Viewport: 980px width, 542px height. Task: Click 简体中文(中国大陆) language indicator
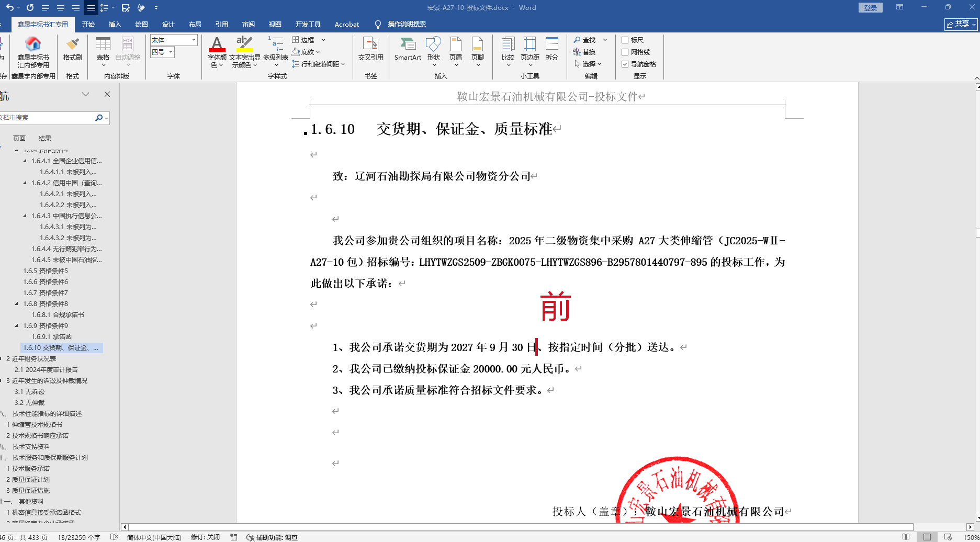coord(154,537)
